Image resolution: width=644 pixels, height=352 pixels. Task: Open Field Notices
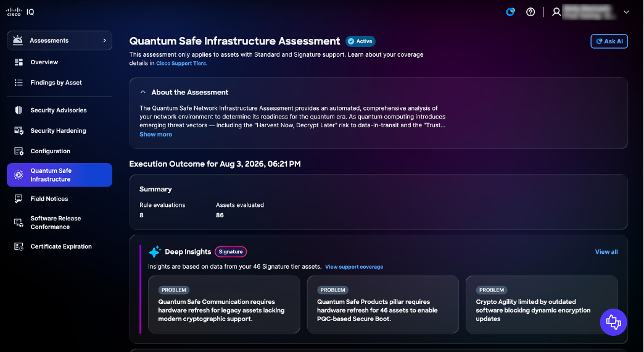pos(60,199)
